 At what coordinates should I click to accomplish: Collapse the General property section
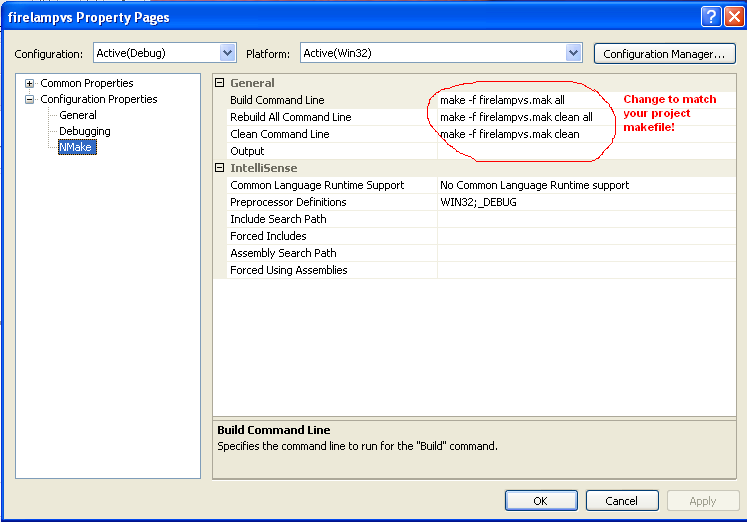click(220, 83)
